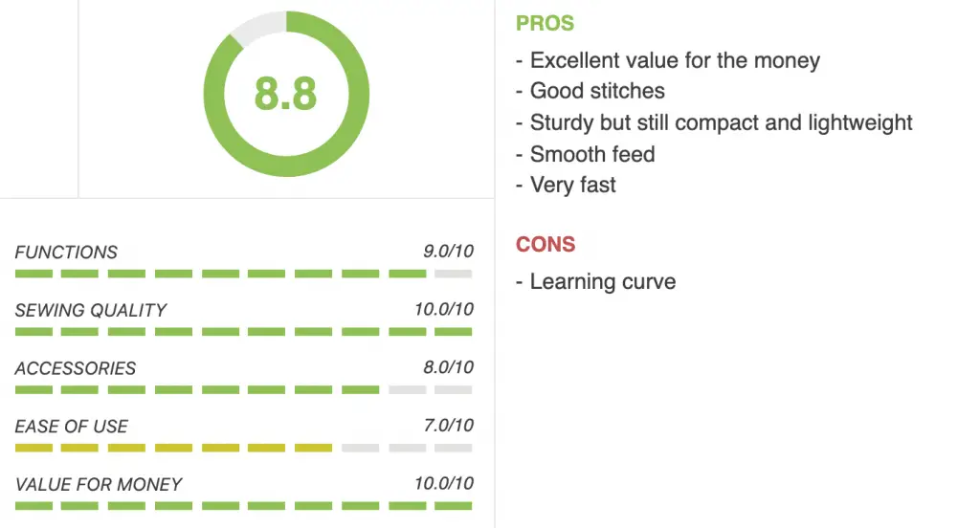Select the VALUE FOR MONEY label
The width and height of the screenshot is (980, 528).
pos(99,484)
